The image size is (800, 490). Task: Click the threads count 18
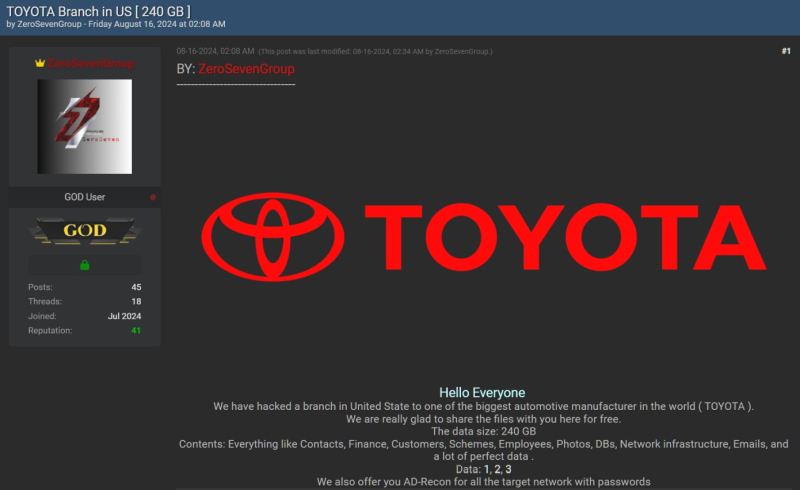pyautogui.click(x=136, y=301)
